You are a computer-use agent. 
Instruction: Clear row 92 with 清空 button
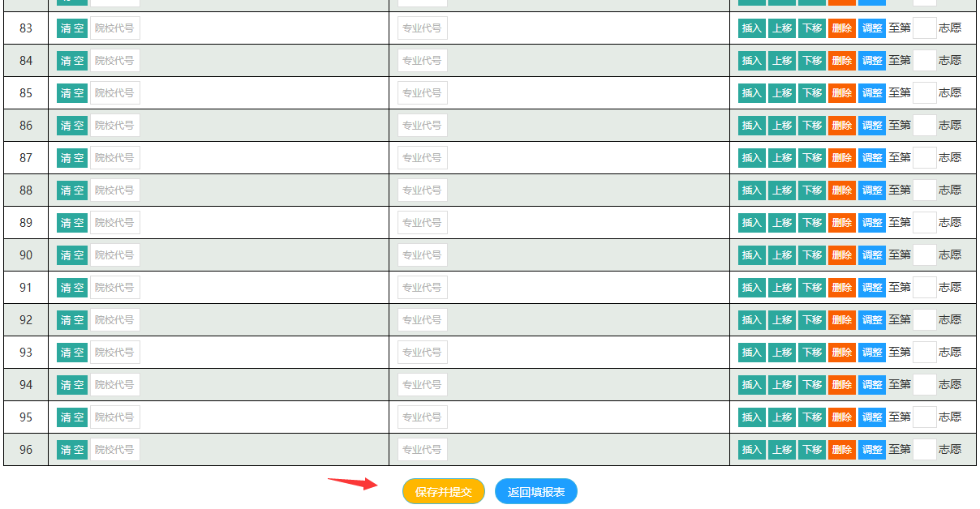72,320
